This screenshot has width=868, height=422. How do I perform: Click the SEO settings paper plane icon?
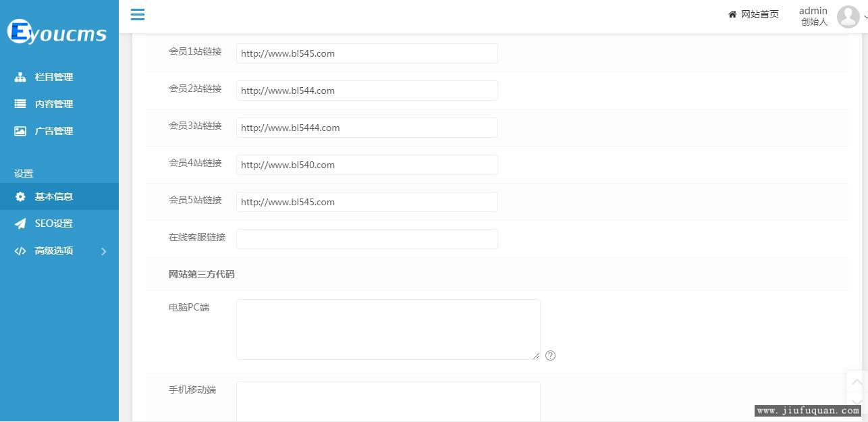coord(20,223)
